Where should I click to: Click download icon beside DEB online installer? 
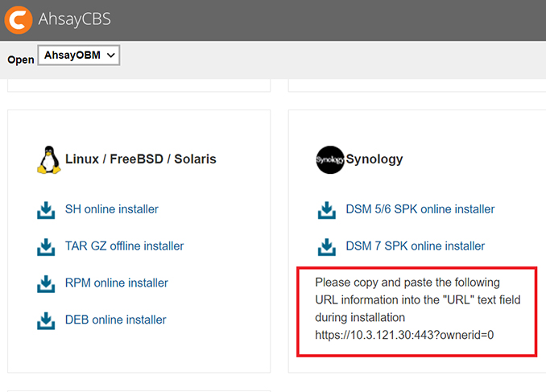46,320
